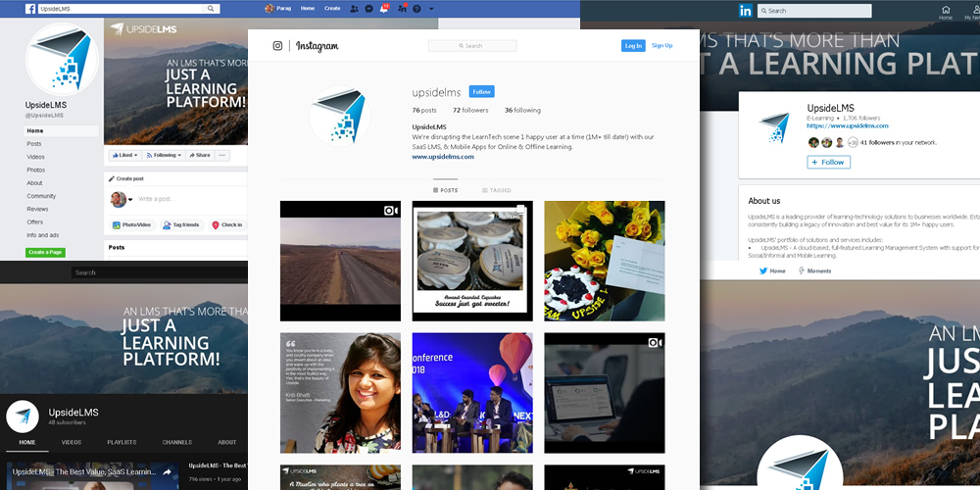
Task: Click the LinkedIn Follow button
Action: tap(829, 162)
